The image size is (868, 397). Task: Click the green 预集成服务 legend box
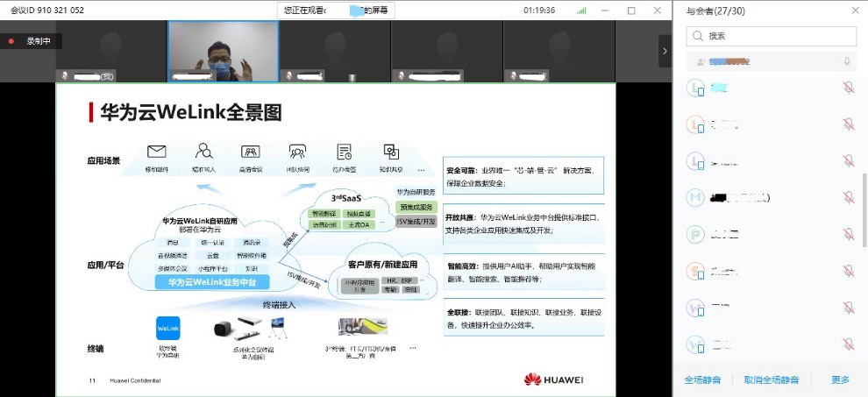[416, 207]
